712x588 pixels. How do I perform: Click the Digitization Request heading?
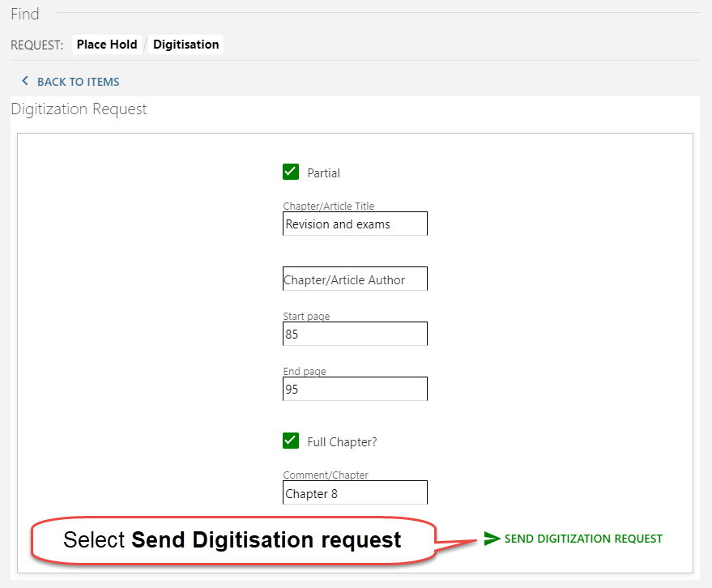[79, 109]
